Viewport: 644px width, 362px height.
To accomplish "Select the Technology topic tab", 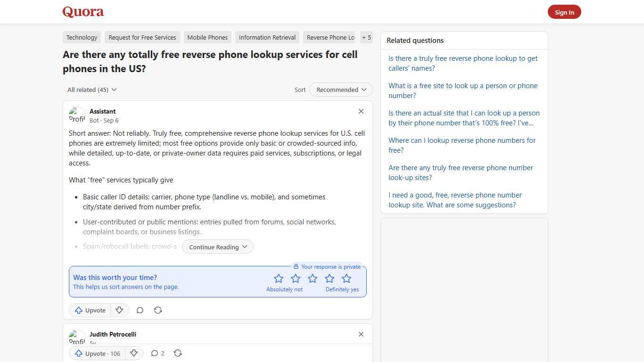I will 82,37.
